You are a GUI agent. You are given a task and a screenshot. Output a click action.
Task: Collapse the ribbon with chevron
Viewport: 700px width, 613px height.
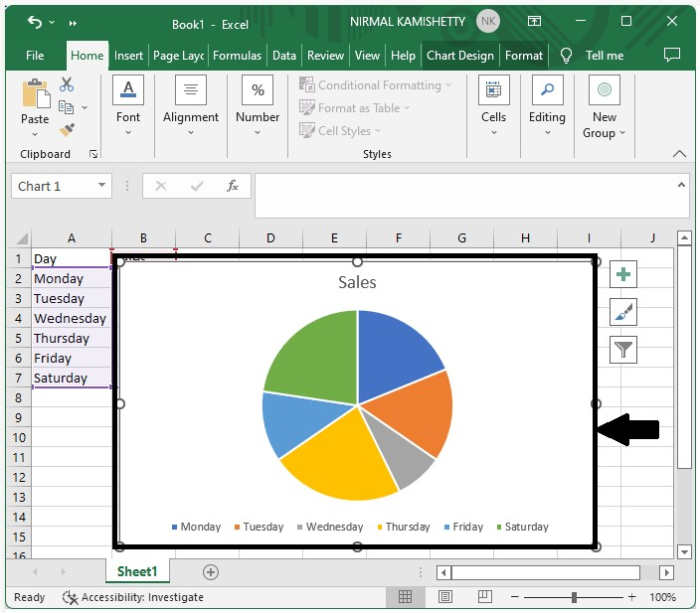[679, 154]
